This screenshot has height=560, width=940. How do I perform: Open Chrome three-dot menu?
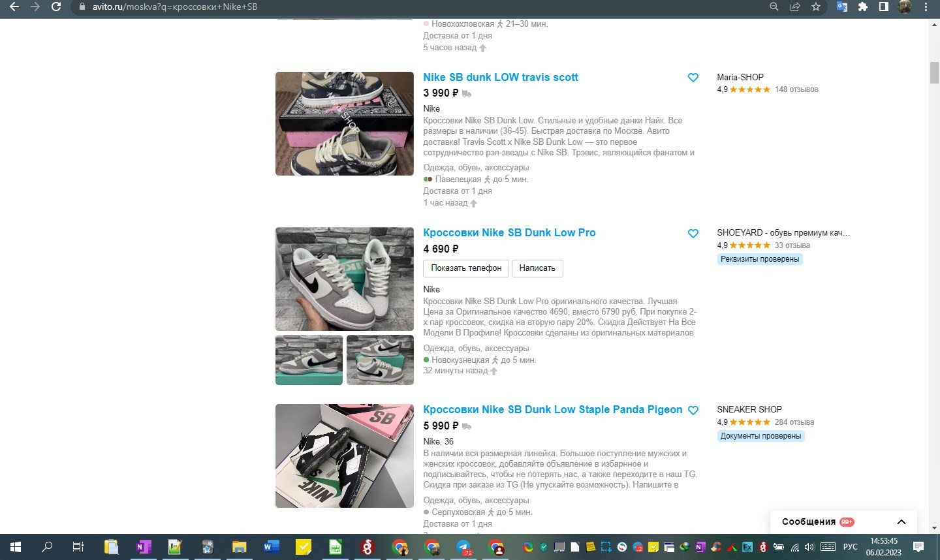pos(926,7)
